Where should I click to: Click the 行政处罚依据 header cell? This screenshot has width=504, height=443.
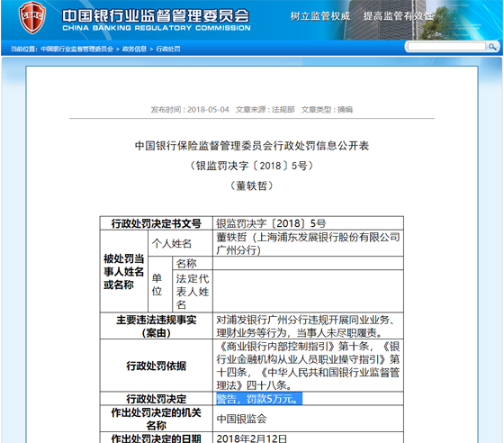click(157, 366)
